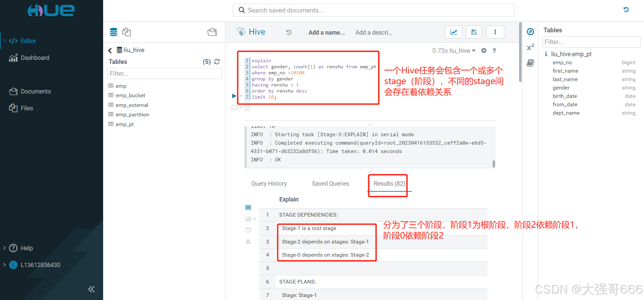Open table emp_partition
644x300 pixels.
pyautogui.click(x=132, y=115)
